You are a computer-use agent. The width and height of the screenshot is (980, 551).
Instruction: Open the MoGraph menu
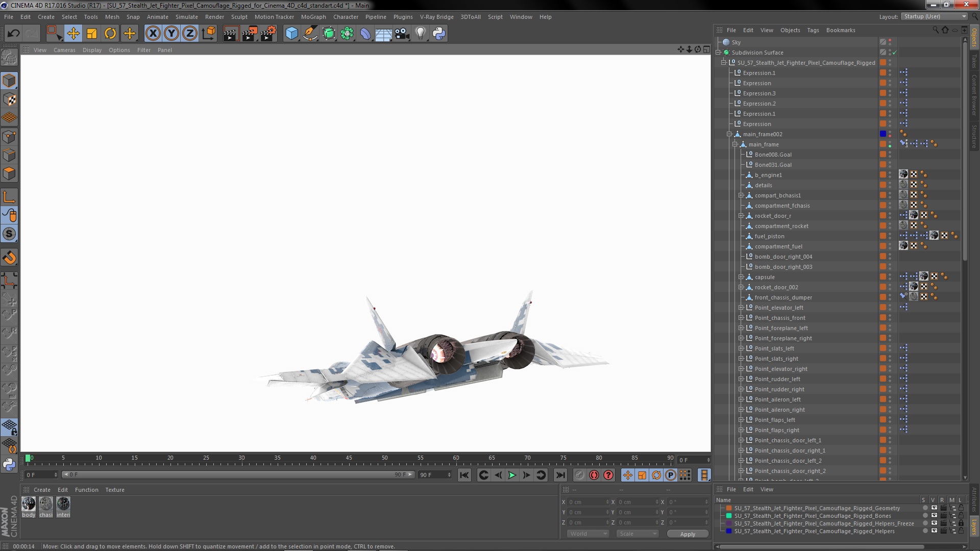(x=313, y=17)
